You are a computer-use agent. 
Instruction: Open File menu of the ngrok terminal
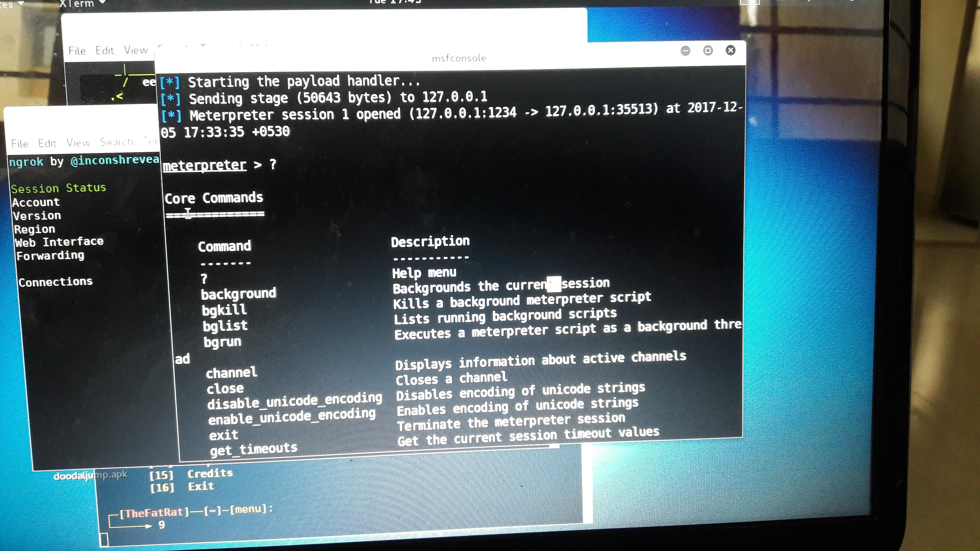[20, 144]
